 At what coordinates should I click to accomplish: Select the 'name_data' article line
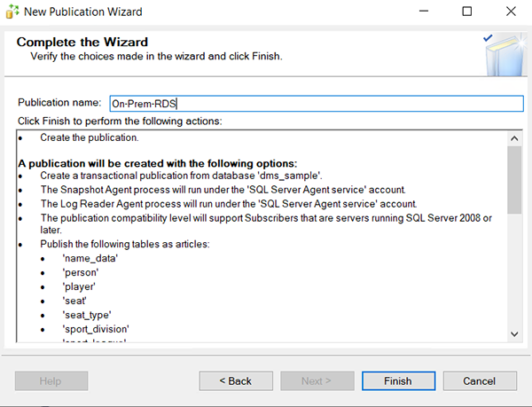pos(90,258)
